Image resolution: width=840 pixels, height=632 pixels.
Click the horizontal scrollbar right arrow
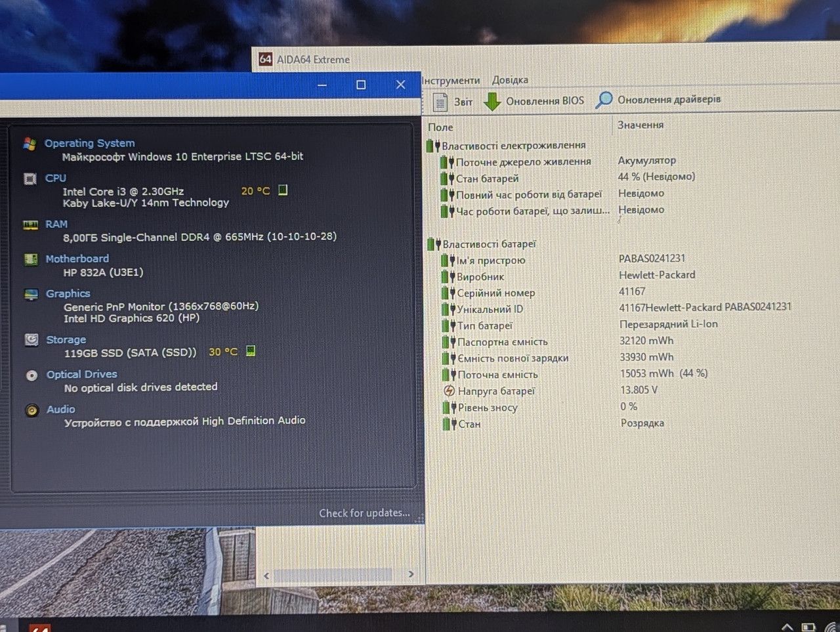pos(411,574)
